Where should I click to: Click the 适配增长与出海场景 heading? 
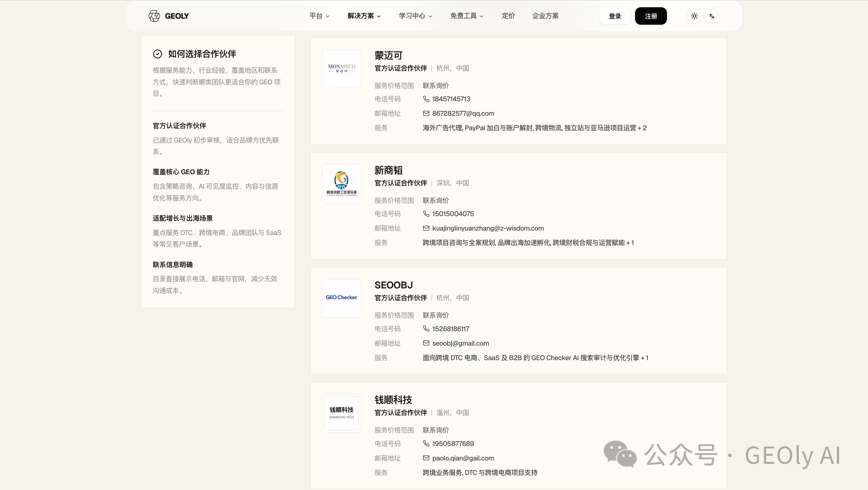183,218
